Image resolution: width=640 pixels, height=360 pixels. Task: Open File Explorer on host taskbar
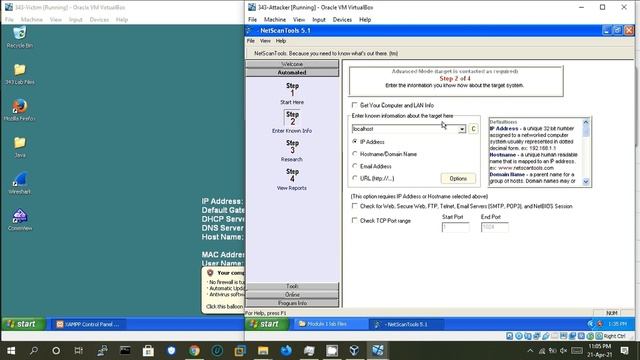(263, 351)
